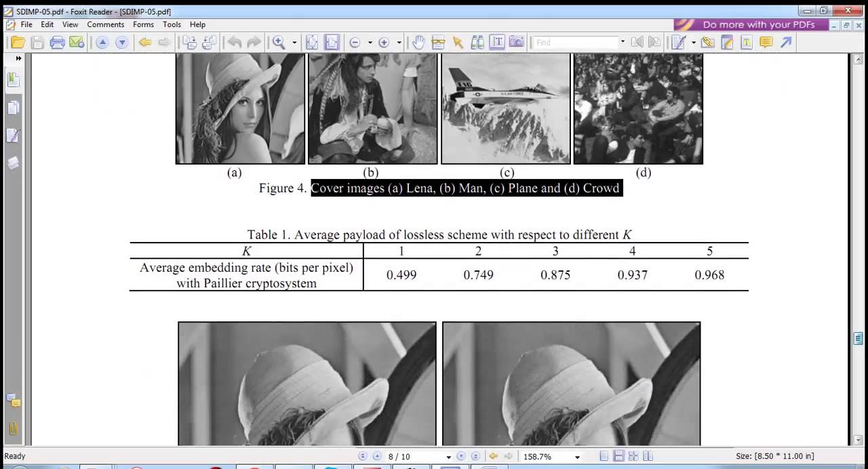
Task: Click the Open file folder icon
Action: click(18, 43)
